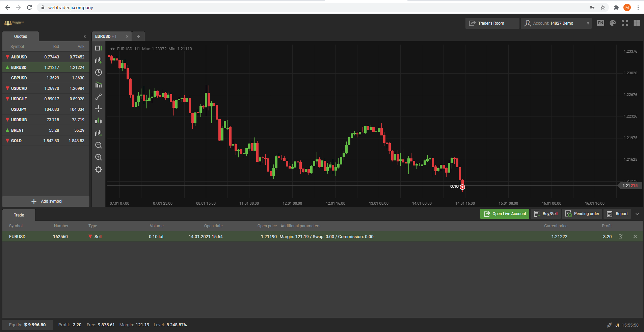Open the chart grid layout menu
This screenshot has height=332, width=644.
(637, 23)
